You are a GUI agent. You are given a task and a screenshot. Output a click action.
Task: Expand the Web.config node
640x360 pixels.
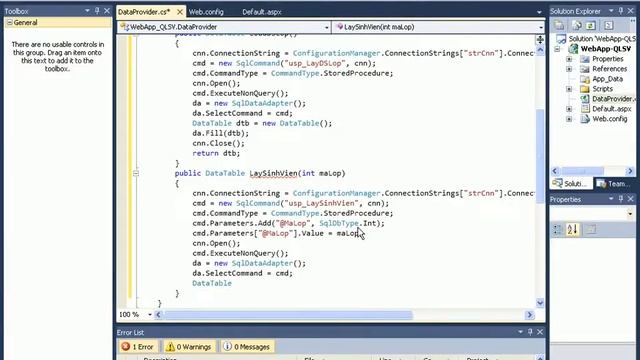tap(569, 119)
